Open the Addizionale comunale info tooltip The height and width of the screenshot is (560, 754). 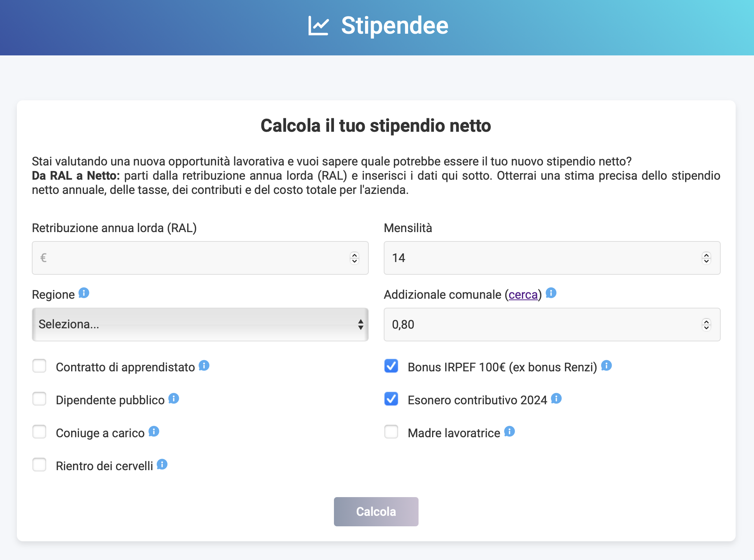point(551,293)
